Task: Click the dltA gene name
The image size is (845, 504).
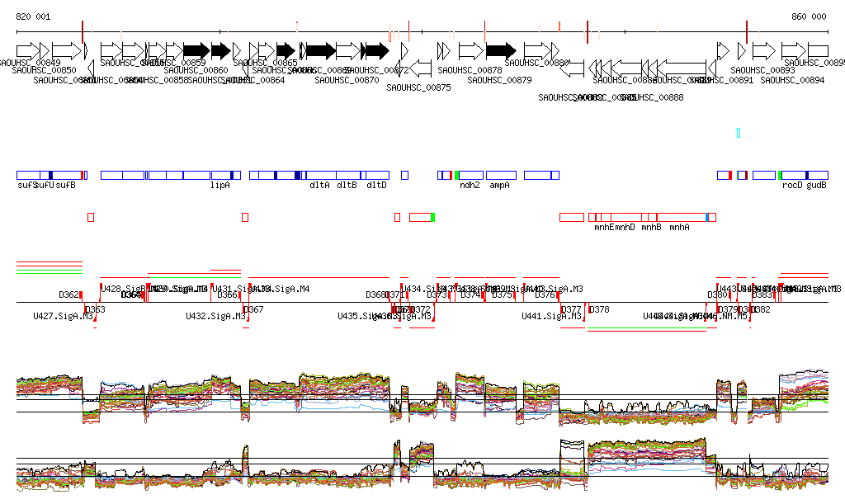Action: click(319, 186)
